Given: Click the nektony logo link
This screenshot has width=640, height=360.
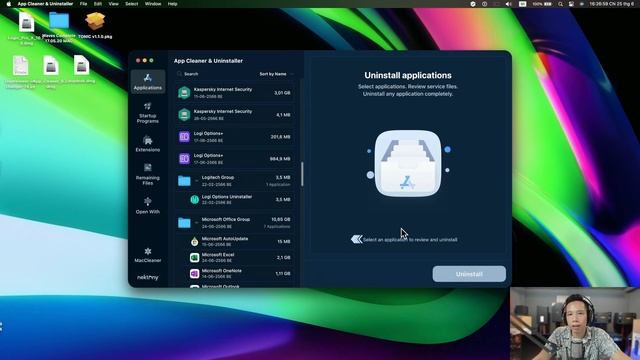Looking at the screenshot, I should pyautogui.click(x=148, y=278).
